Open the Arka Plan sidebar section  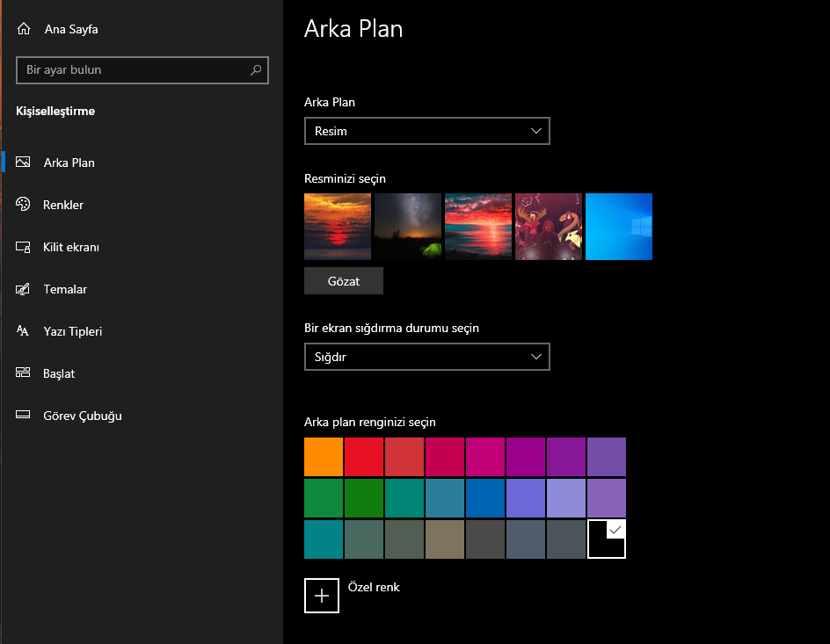click(69, 163)
